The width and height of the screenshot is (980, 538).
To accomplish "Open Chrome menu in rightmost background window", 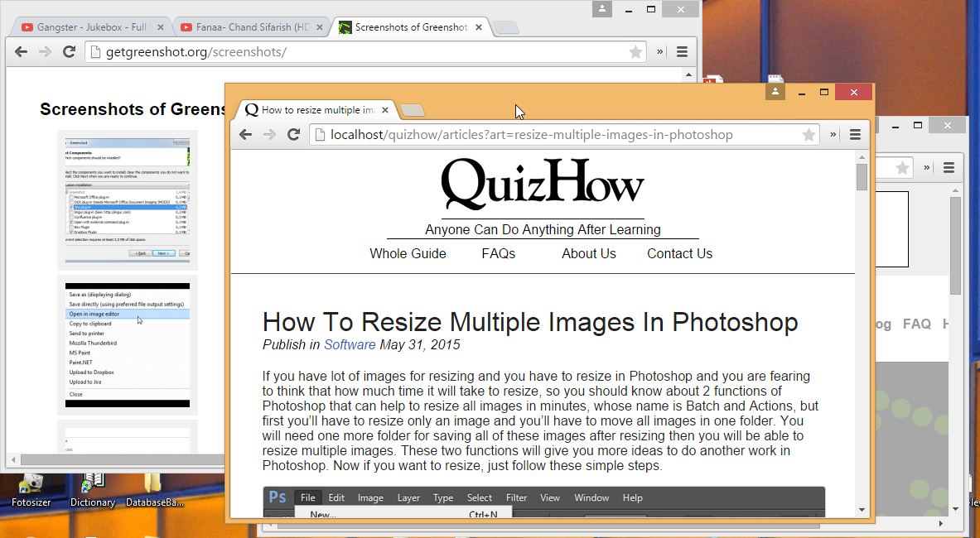I will point(949,167).
